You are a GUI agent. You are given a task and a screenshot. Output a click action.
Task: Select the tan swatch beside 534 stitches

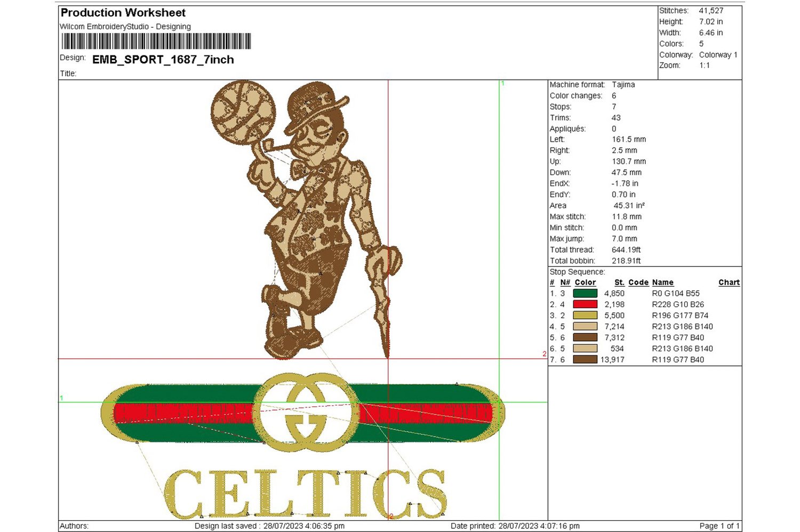pos(585,349)
